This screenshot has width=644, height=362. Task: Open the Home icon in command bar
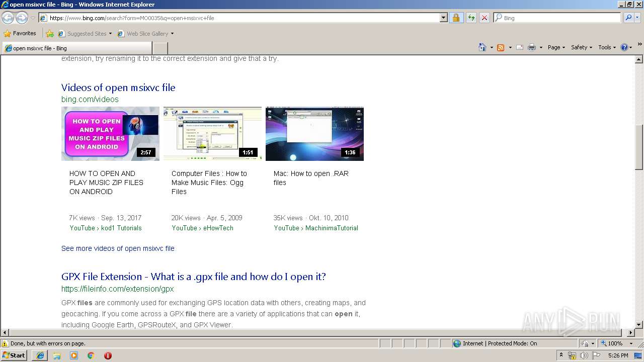482,47
